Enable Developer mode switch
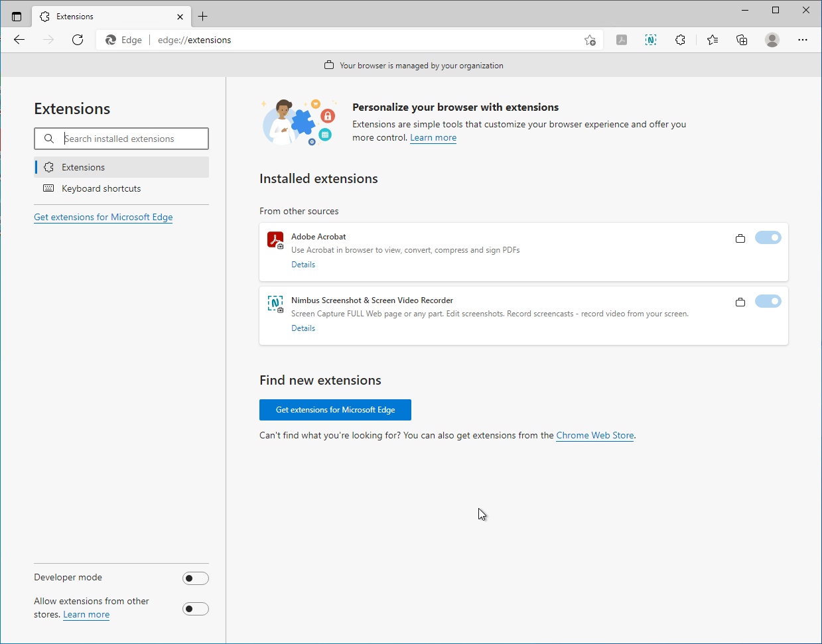The image size is (822, 644). (x=195, y=578)
